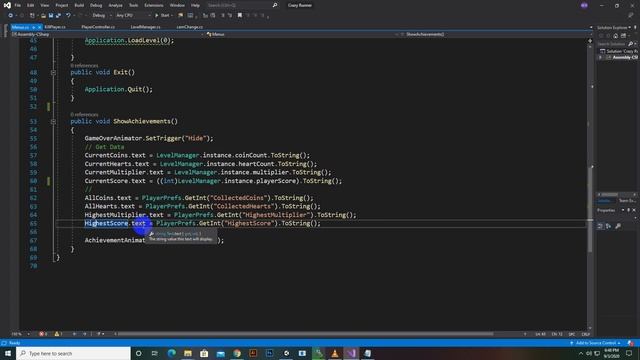Click Add to Source Control
This screenshot has width=640, height=360.
click(x=595, y=343)
